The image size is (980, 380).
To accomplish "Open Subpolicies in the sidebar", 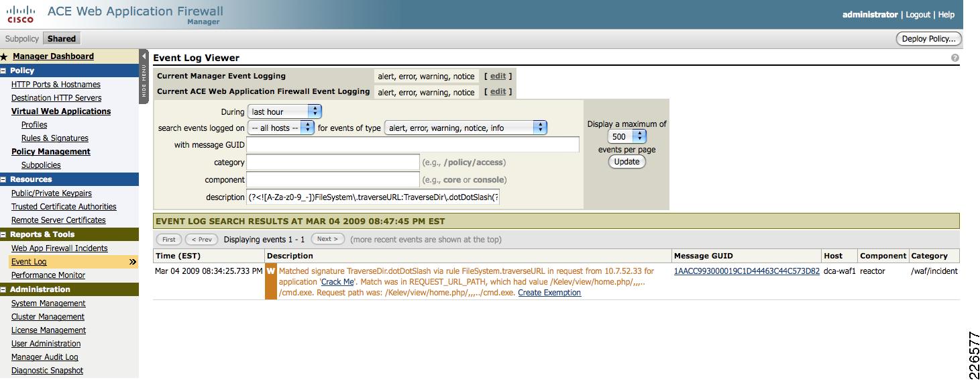I will point(41,165).
